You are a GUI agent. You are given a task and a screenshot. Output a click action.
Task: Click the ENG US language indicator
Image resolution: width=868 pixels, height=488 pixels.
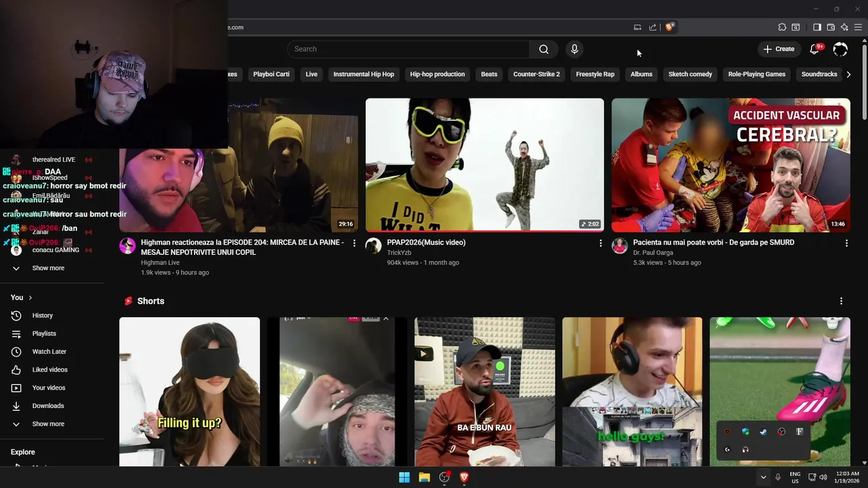click(795, 477)
